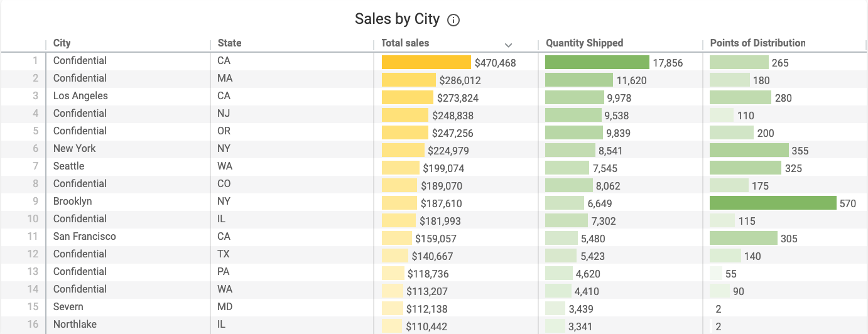Click the 7,302 quantity shipped value
The width and height of the screenshot is (868, 334).
pos(604,221)
